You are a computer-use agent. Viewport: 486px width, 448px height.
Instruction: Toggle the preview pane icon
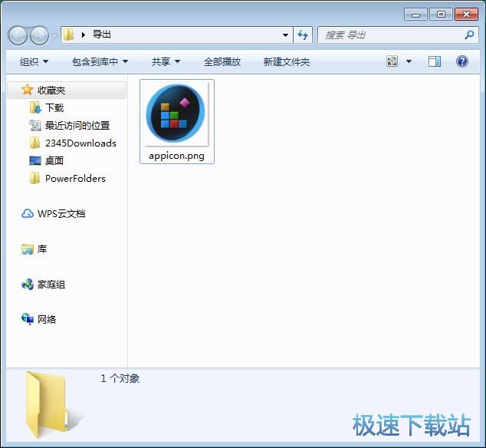tap(434, 61)
